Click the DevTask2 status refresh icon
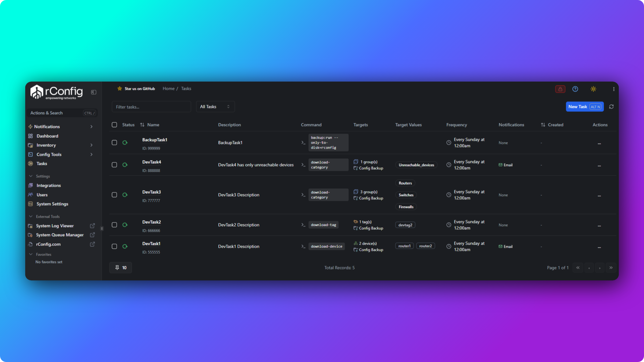The width and height of the screenshot is (644, 362). click(x=125, y=225)
